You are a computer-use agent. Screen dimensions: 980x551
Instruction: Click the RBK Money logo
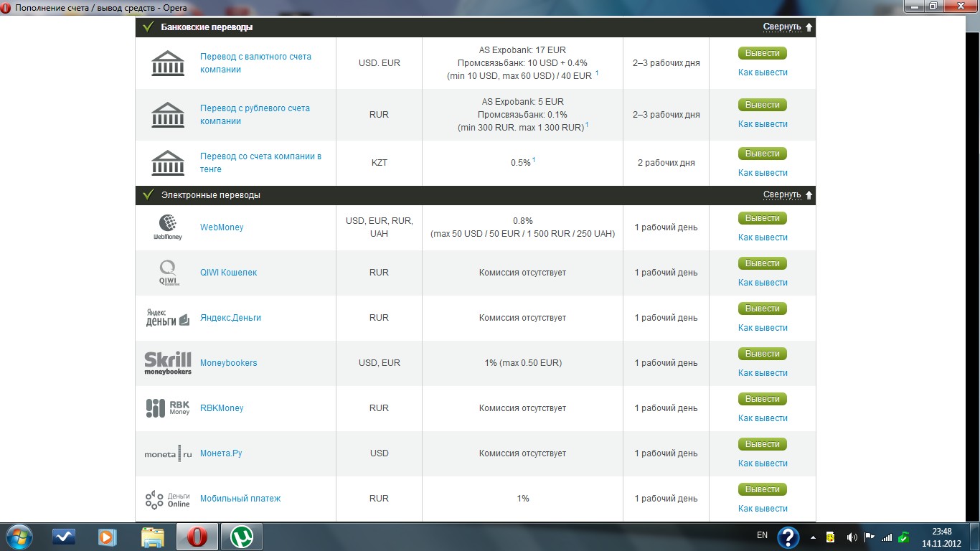pos(168,408)
